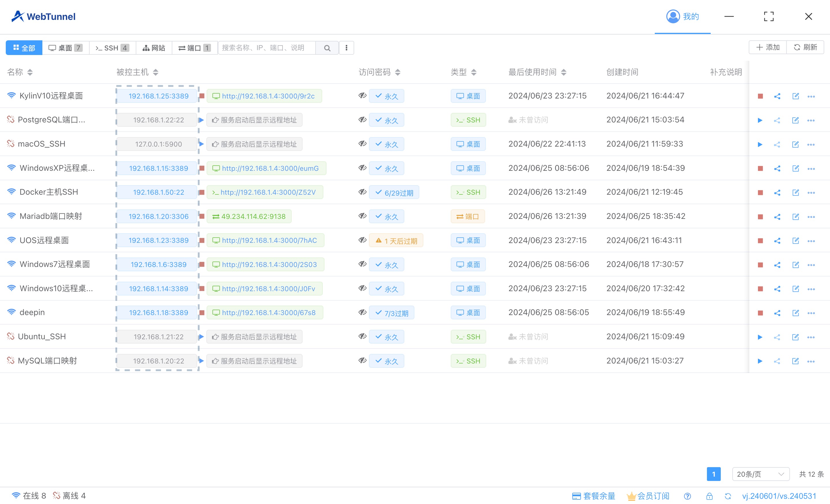This screenshot has width=830, height=504.
Task: Toggle password visibility for KylinV10远程桌面
Action: pyautogui.click(x=363, y=96)
